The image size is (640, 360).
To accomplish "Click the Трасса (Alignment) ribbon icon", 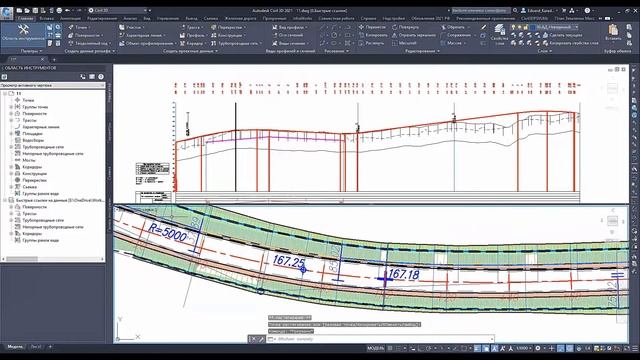I will pos(182,27).
